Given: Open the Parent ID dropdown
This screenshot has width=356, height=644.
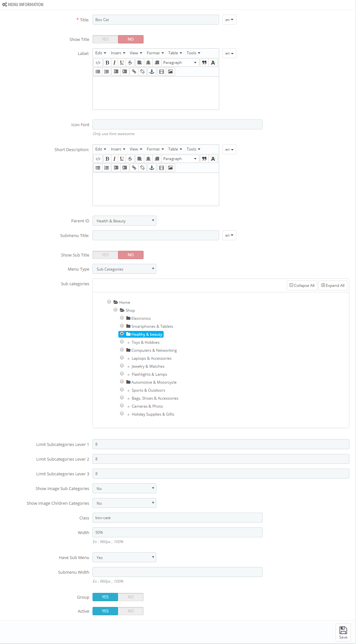Looking at the screenshot, I should point(124,221).
